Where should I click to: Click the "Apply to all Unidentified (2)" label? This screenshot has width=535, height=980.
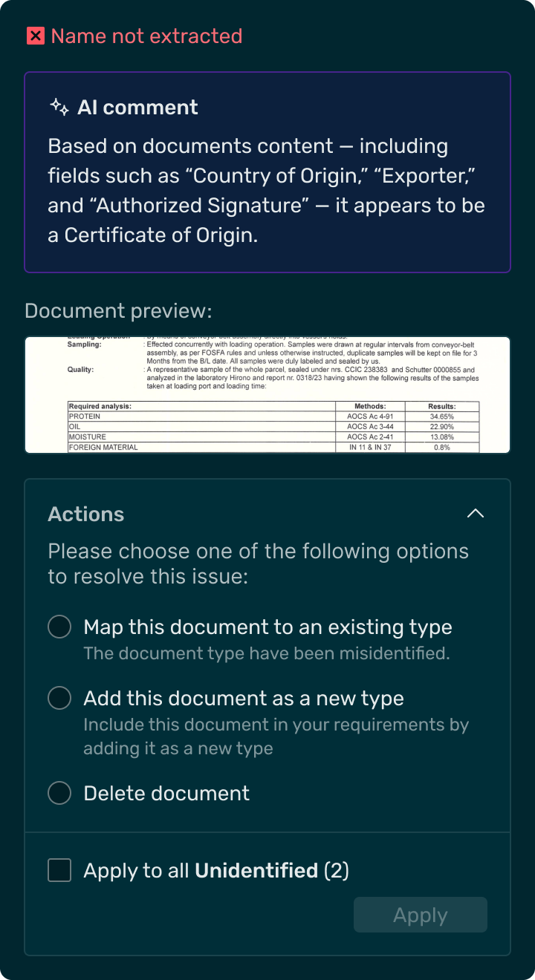pyautogui.click(x=216, y=870)
